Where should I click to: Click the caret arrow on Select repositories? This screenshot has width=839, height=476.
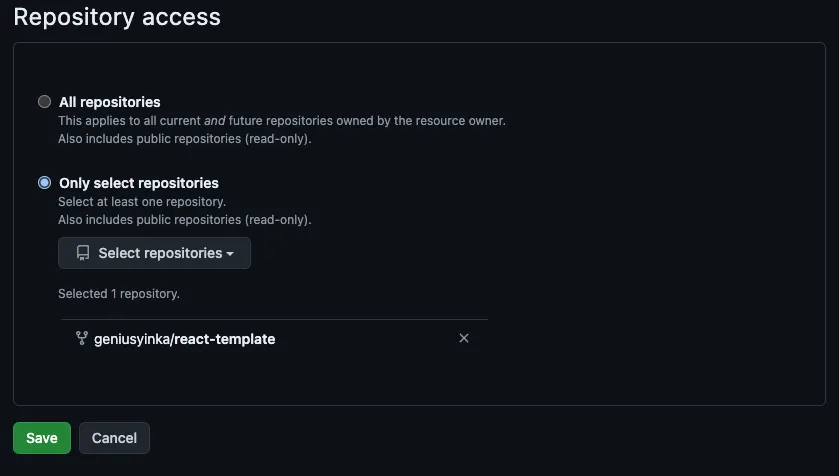[230, 254]
